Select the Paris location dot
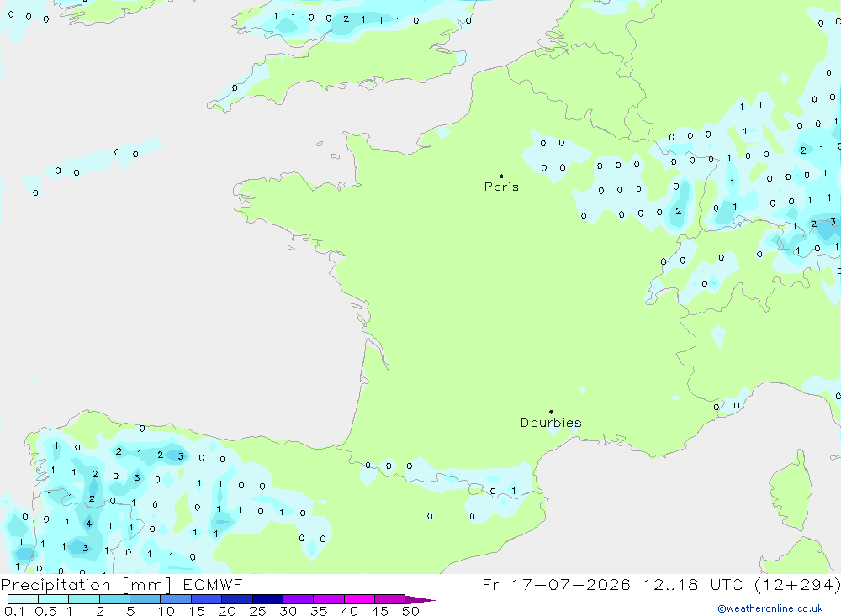Image resolution: width=841 pixels, height=616 pixels. (x=501, y=176)
